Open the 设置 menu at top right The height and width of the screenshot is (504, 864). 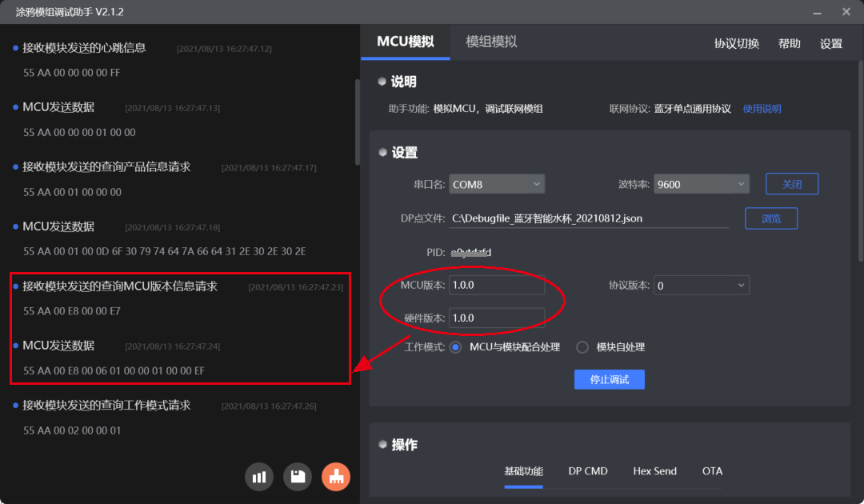pos(831,43)
